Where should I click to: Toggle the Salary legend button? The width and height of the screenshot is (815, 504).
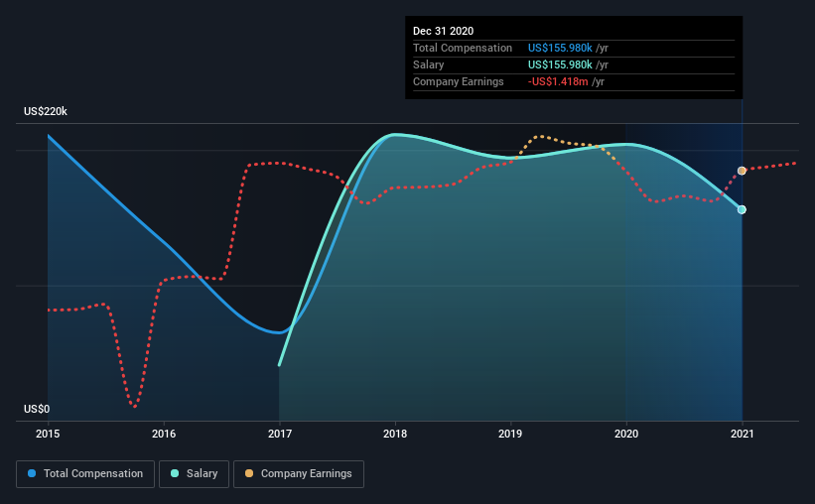(194, 474)
